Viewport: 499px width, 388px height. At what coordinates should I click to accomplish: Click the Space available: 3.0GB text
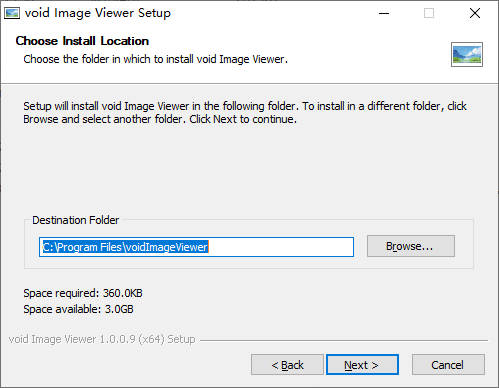78,309
